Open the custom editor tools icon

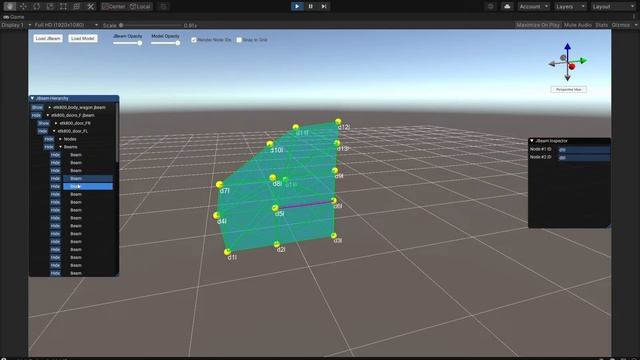point(91,7)
